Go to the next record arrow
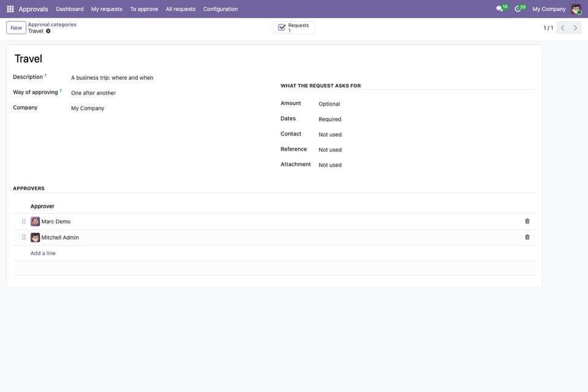 point(575,28)
